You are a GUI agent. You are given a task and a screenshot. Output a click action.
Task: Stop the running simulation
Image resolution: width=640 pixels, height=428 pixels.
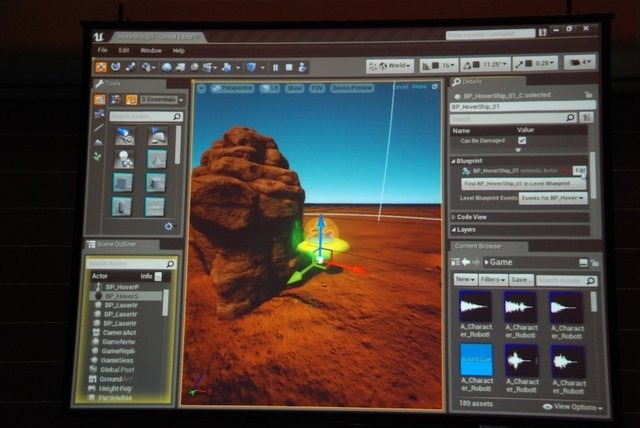289,67
